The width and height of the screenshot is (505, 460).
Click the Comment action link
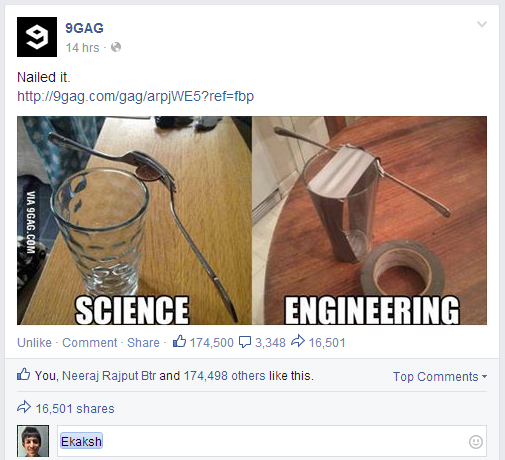90,342
